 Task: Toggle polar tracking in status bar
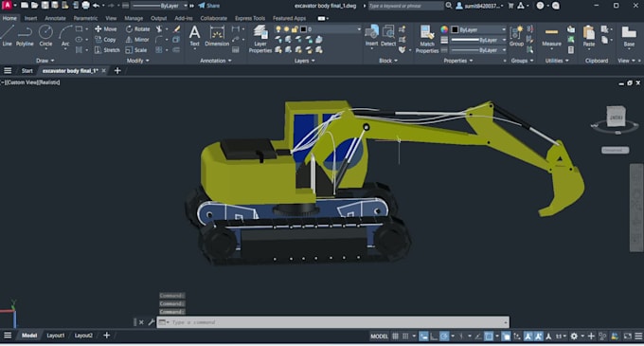(444, 337)
